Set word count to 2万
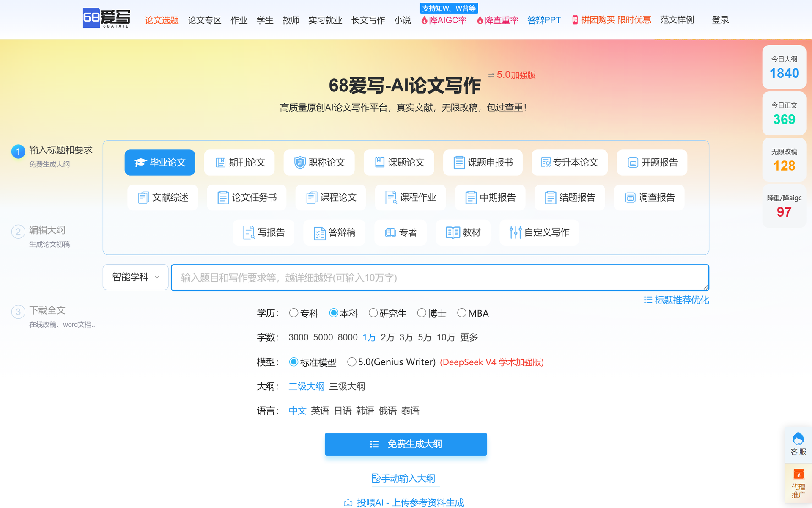This screenshot has width=812, height=508. pyautogui.click(x=387, y=337)
